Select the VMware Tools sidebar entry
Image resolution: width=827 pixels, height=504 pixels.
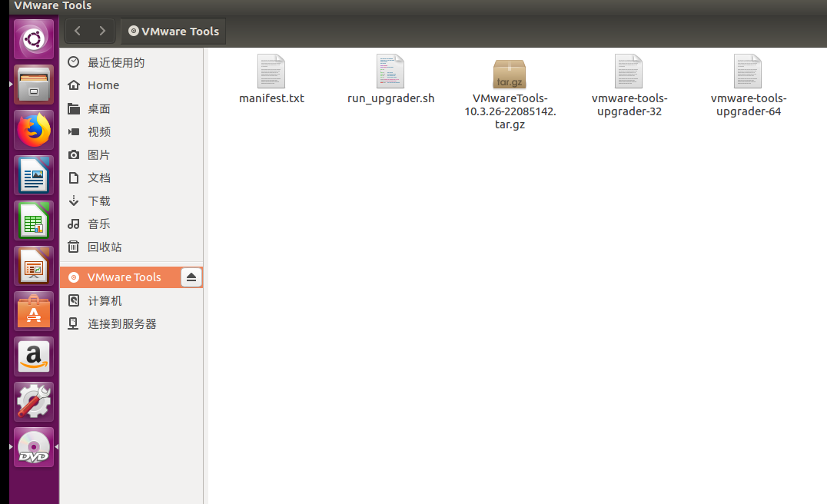(123, 277)
